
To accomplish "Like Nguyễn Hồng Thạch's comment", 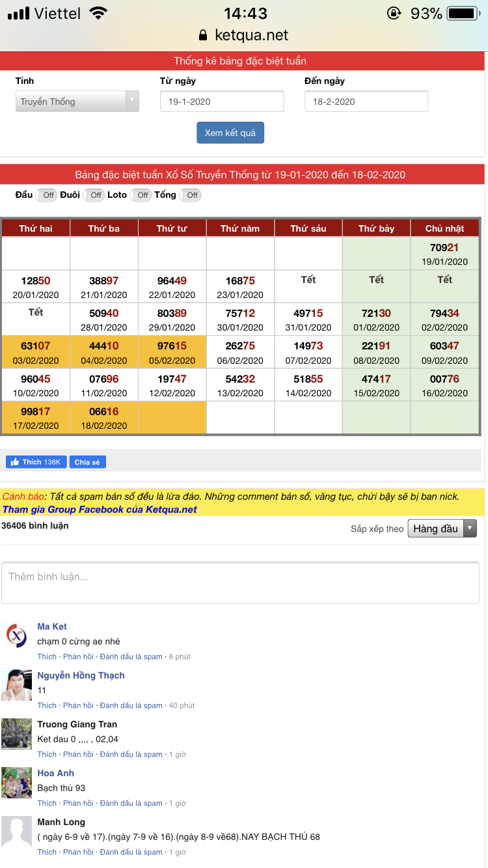I will tap(47, 705).
